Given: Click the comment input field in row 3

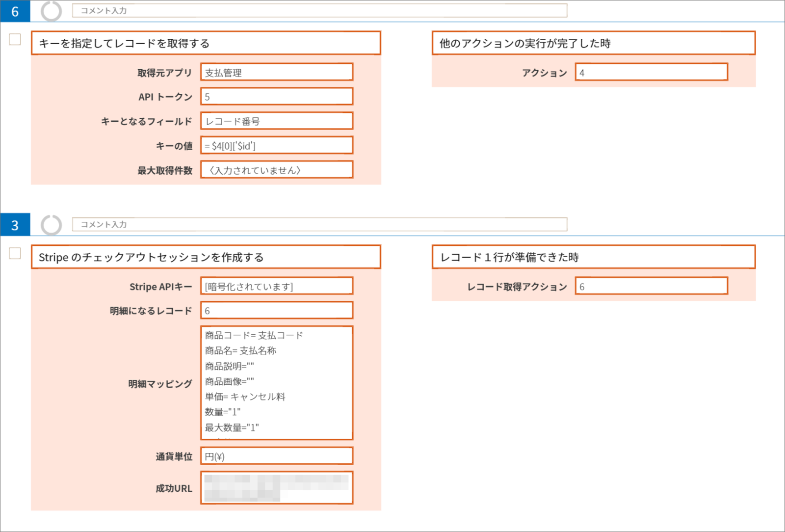Looking at the screenshot, I should click(x=319, y=224).
